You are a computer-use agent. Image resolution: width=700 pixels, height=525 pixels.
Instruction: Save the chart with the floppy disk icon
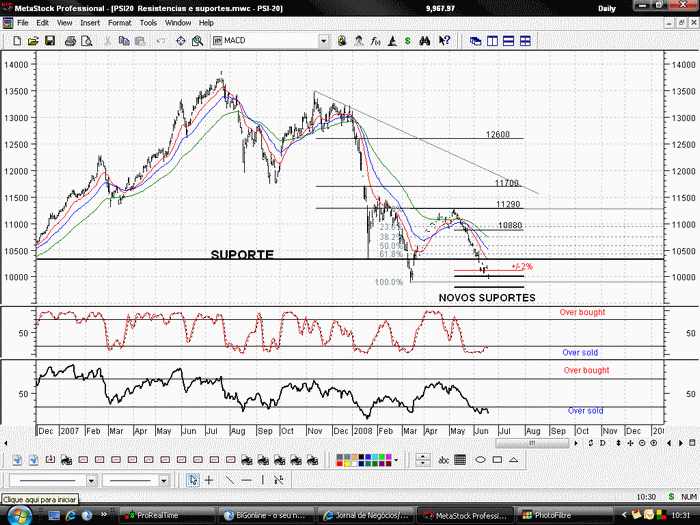click(x=50, y=41)
